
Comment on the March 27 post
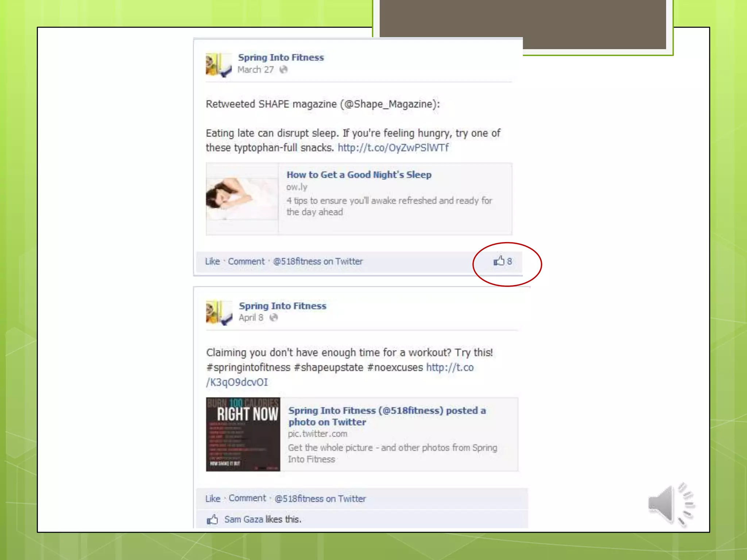pyautogui.click(x=246, y=261)
